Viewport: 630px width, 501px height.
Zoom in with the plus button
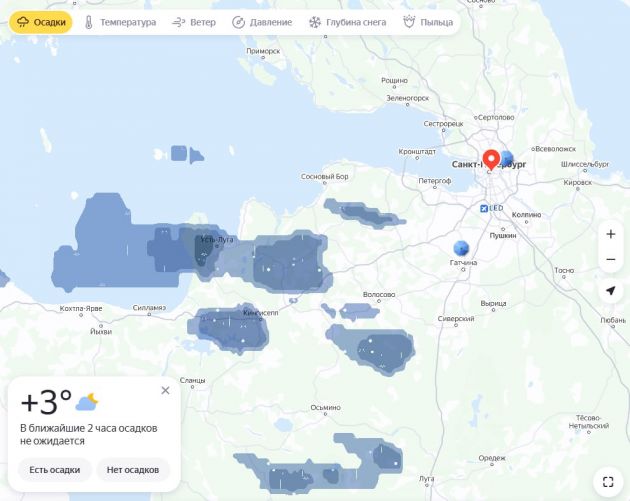pyautogui.click(x=611, y=234)
